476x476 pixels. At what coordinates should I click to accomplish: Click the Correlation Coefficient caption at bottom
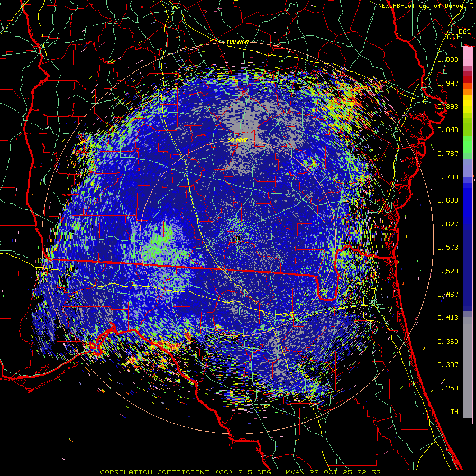pos(240,472)
